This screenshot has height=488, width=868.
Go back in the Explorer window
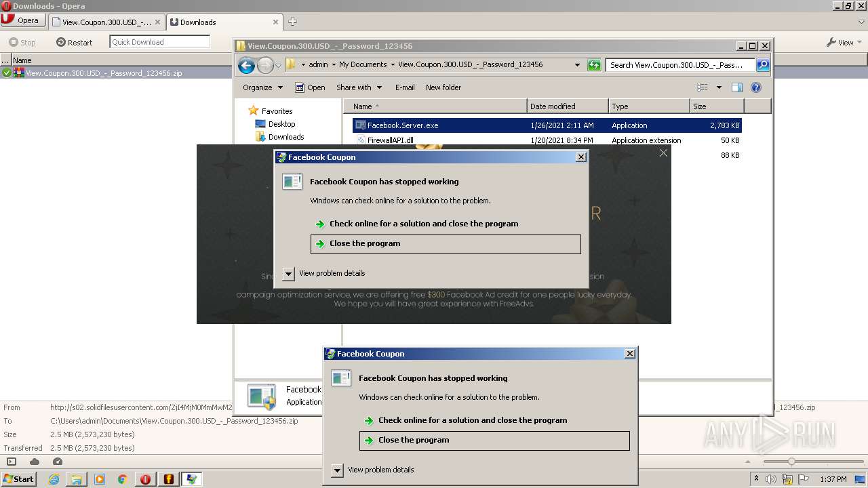pyautogui.click(x=246, y=65)
